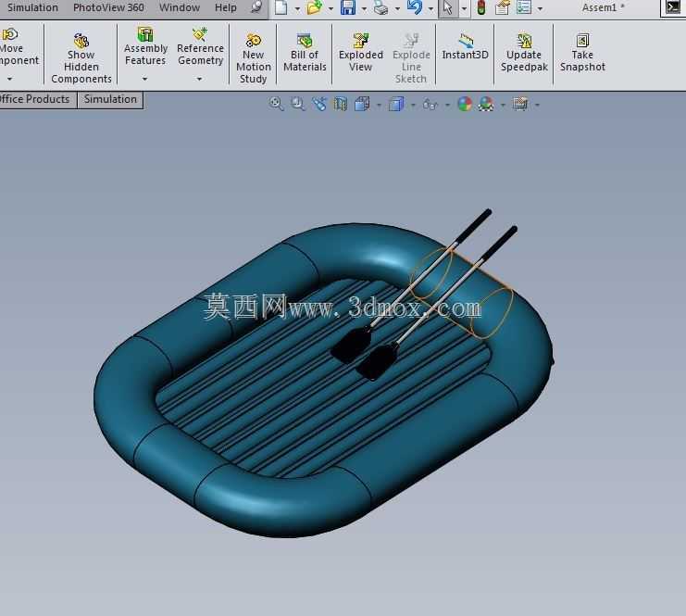Click Take Snapshot
The image size is (686, 616).
[582, 53]
